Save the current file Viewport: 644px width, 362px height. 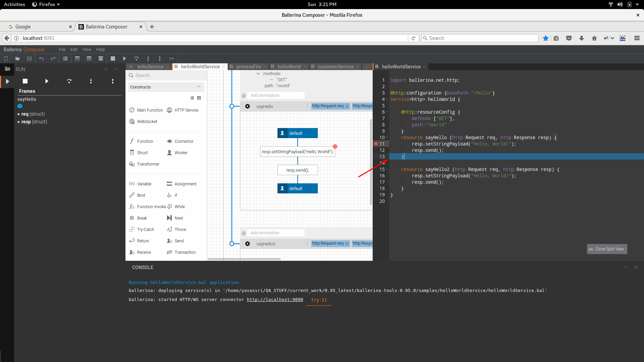click(x=29, y=58)
